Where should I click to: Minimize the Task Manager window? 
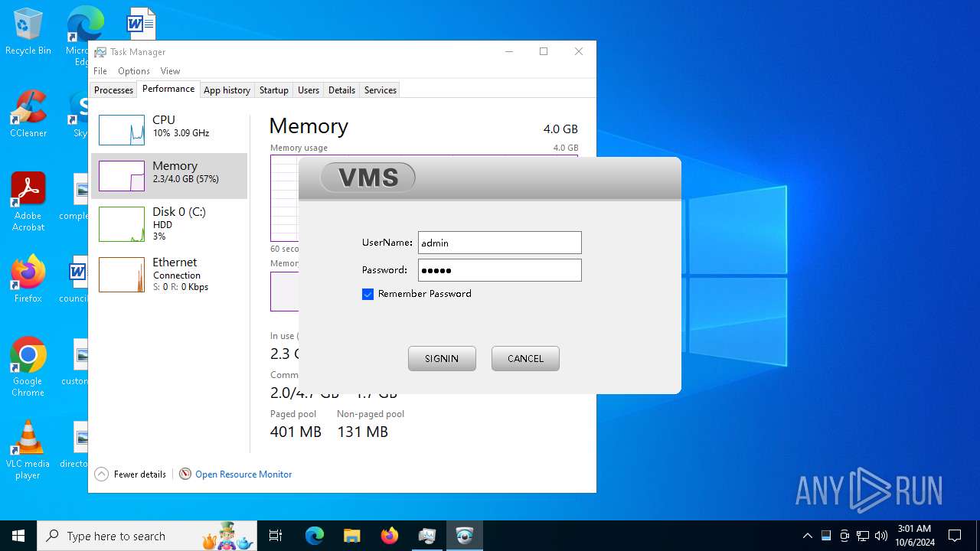coord(510,51)
